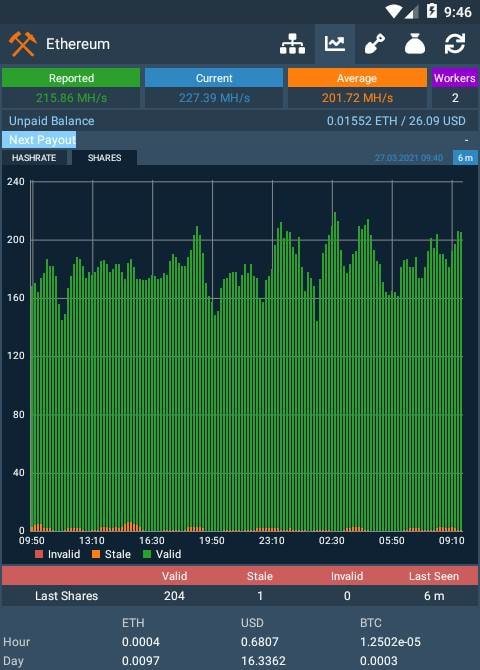Tap the 02:30 x-axis time label
The image size is (480, 670).
pos(332,541)
